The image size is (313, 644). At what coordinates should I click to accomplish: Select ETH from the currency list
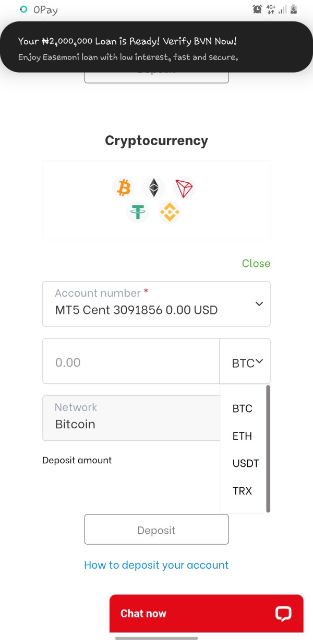tap(243, 436)
